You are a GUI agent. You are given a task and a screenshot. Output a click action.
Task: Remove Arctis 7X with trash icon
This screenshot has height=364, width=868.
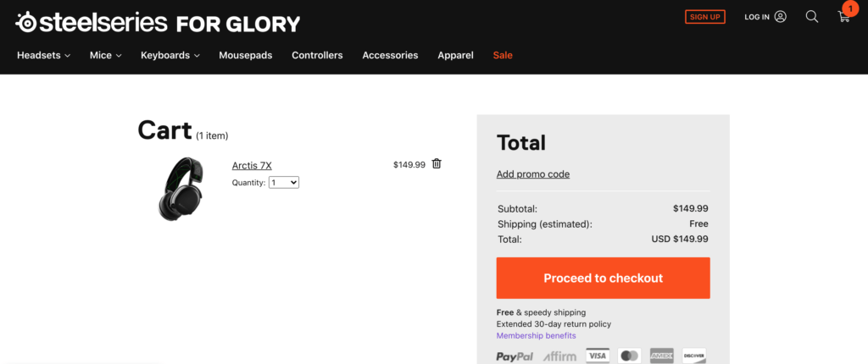click(x=437, y=163)
